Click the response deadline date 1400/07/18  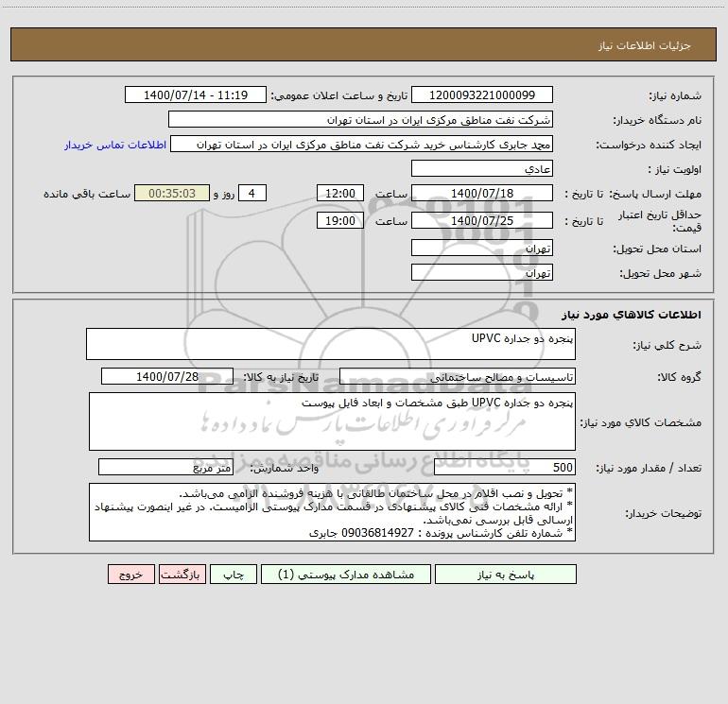[x=482, y=193]
